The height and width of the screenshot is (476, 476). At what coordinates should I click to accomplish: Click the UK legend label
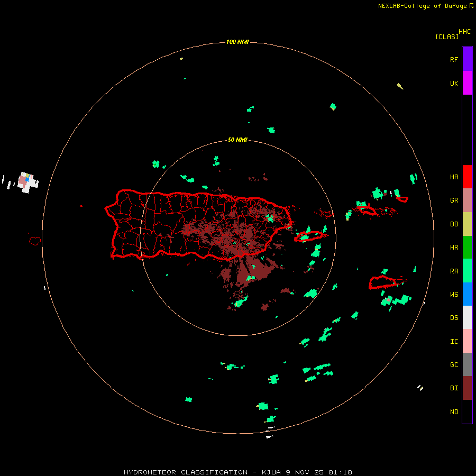(454, 83)
